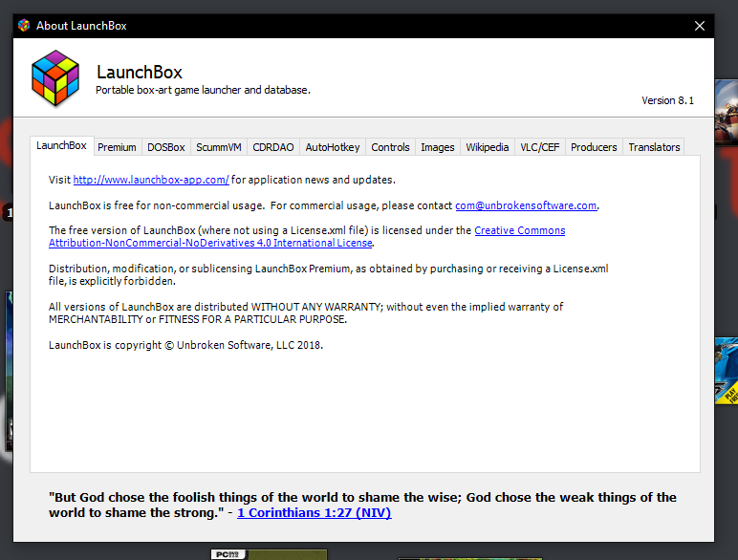Click the com@unbrokensoftware.com email link
Viewport: 738px width, 560px height.
pos(526,205)
